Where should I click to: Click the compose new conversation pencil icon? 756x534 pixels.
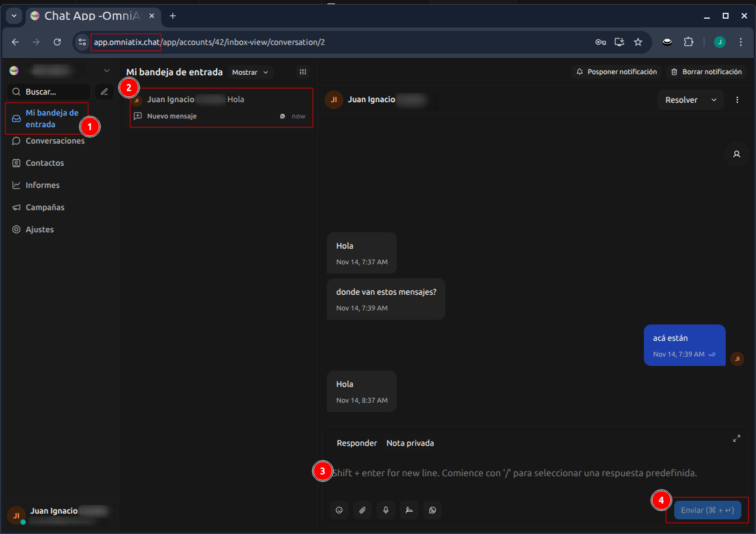(104, 92)
